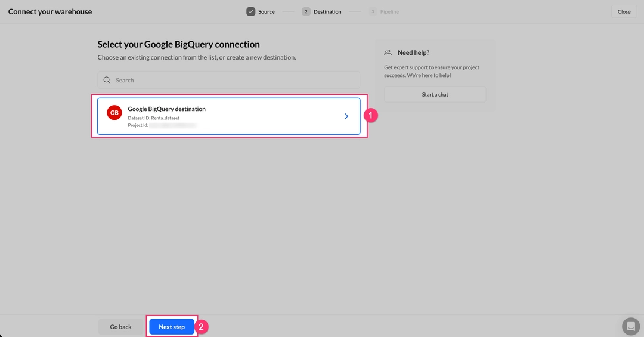Proceed with the Next step button

click(x=172, y=327)
